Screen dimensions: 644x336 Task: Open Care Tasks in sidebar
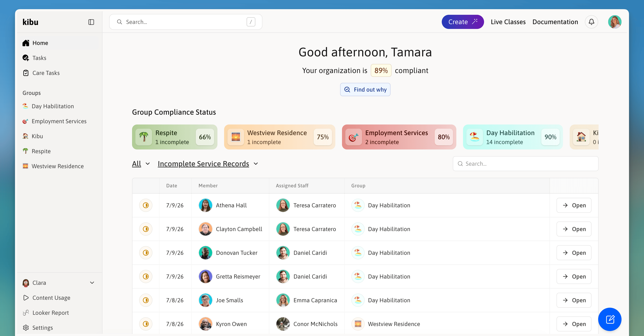(60, 73)
